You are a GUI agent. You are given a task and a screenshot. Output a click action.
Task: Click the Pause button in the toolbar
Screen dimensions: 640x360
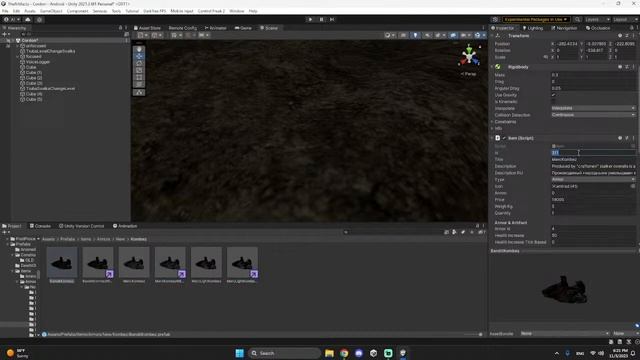(x=321, y=19)
